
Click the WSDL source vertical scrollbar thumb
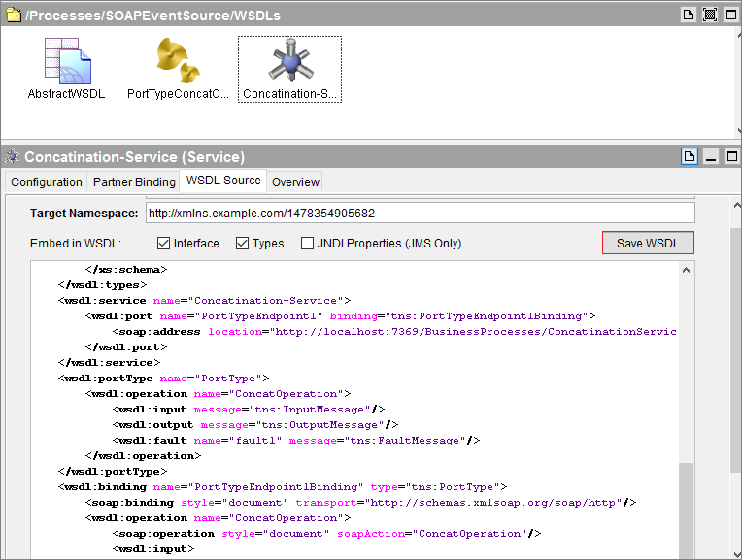(x=687, y=511)
